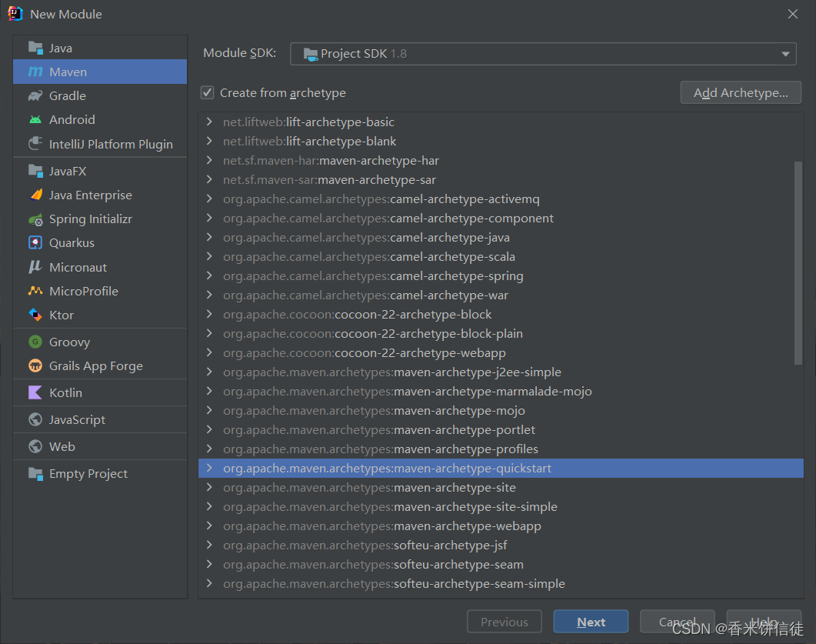
Task: Select softeu-archetype-seam row
Action: click(501, 564)
